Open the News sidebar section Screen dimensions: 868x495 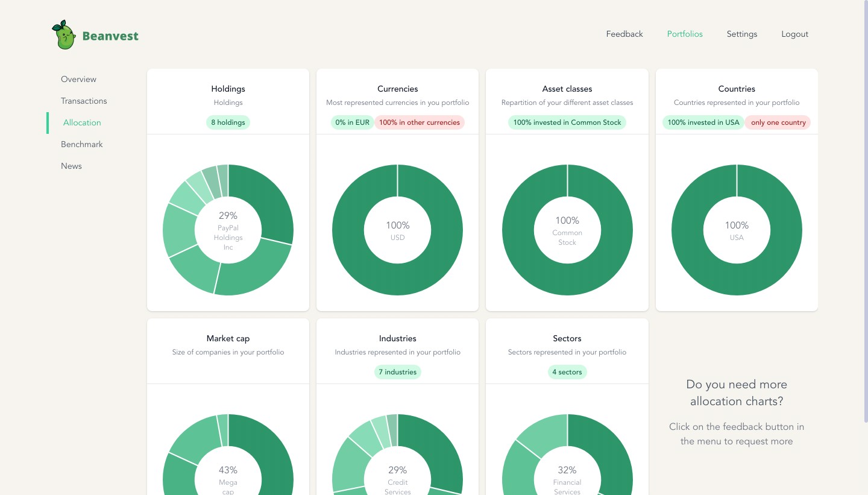[71, 166]
